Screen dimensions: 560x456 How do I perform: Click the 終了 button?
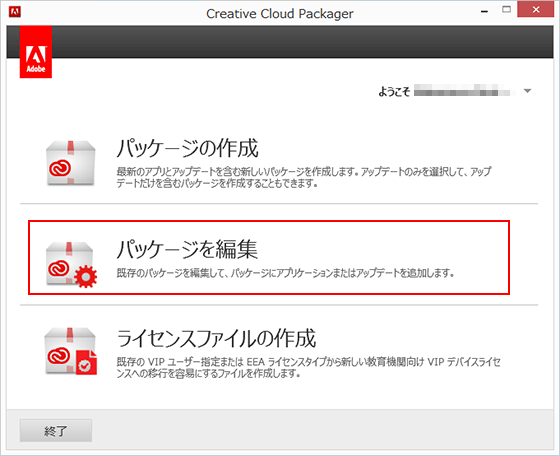coord(56,431)
